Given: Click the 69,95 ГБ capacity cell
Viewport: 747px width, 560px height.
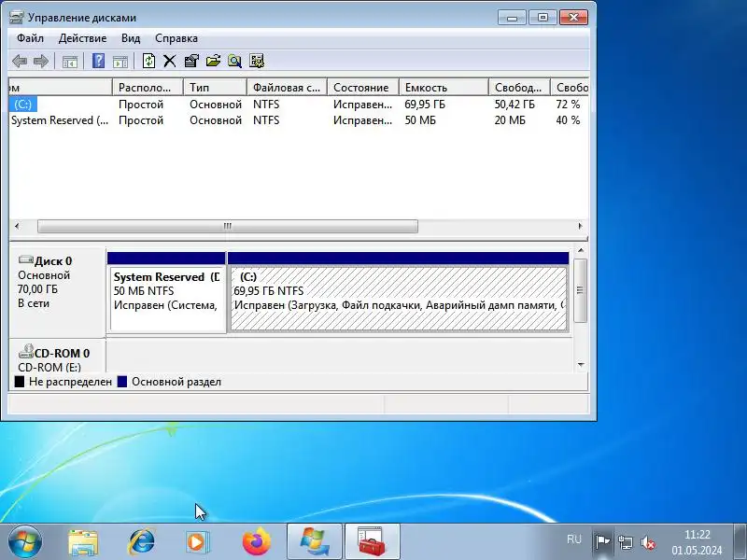Looking at the screenshot, I should click(425, 105).
